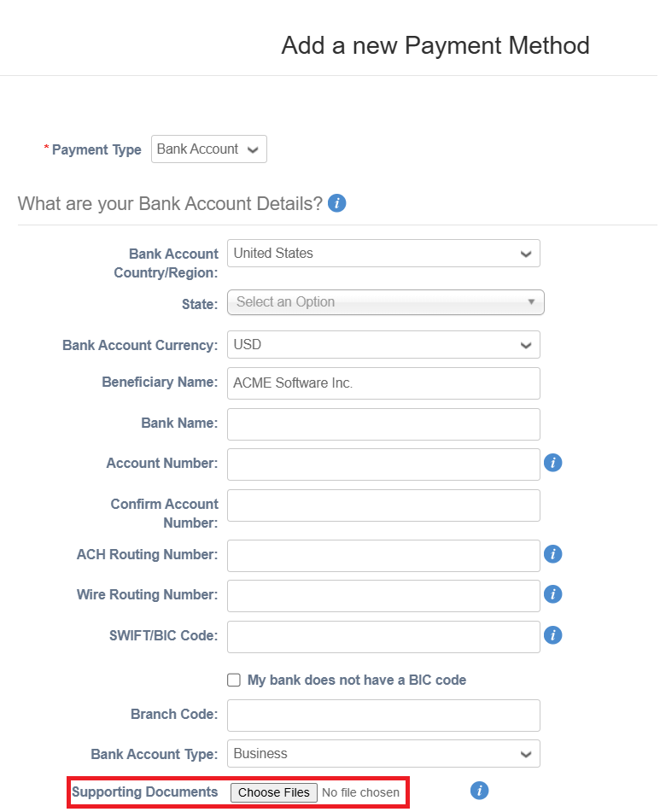View Wire Routing Number help info
This screenshot has height=812, width=660.
tap(552, 594)
